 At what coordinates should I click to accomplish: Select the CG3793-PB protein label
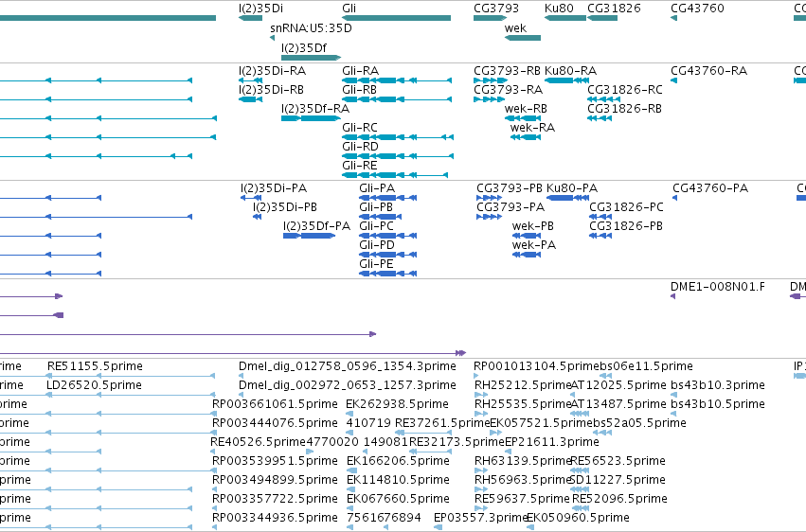pyautogui.click(x=510, y=188)
